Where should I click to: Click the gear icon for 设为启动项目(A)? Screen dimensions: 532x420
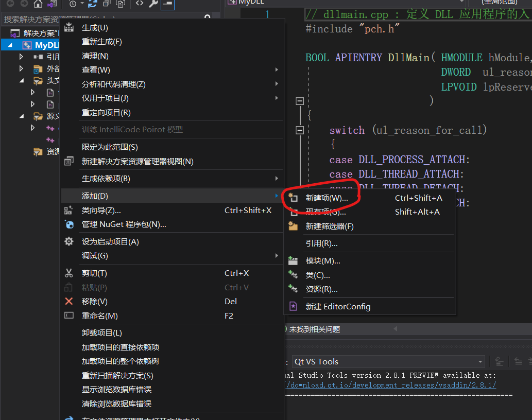69,242
